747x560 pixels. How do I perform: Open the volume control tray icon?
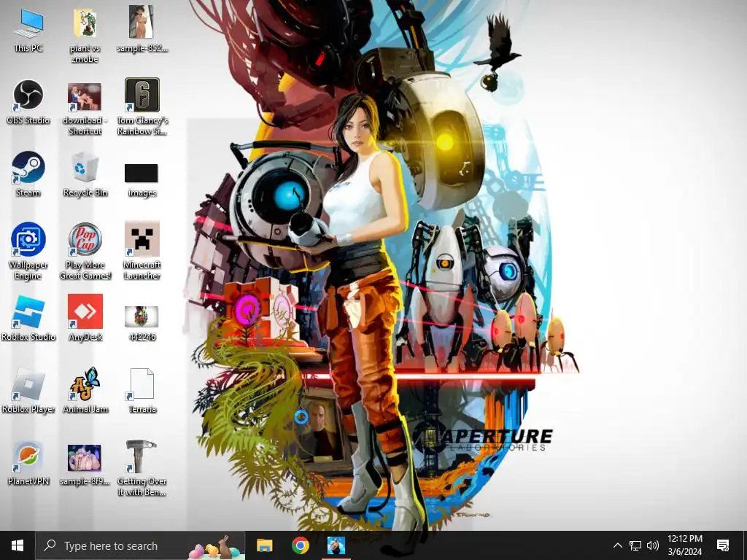click(x=653, y=545)
